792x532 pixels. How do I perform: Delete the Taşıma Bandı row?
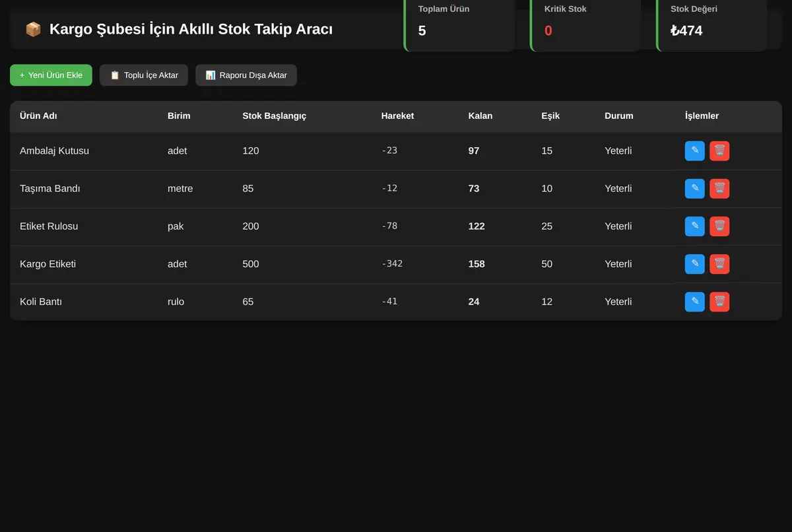pos(719,189)
